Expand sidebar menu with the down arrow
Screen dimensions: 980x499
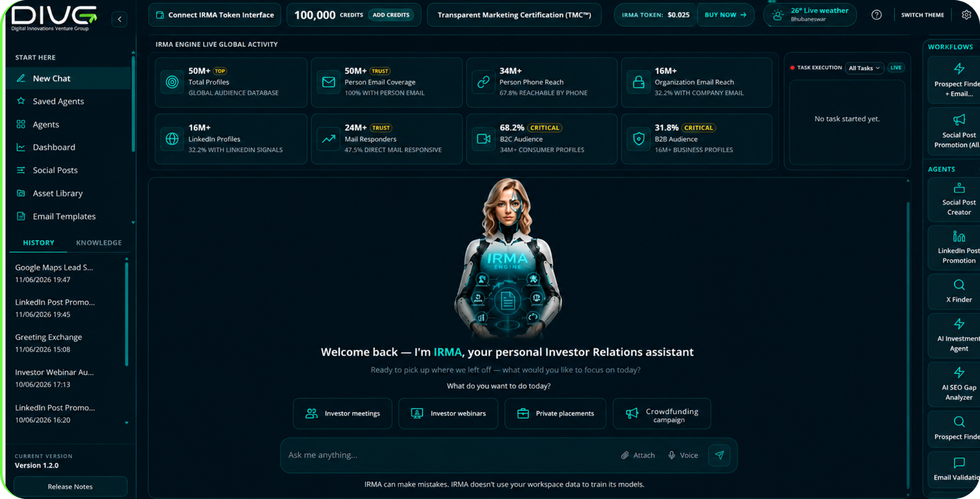(133, 223)
